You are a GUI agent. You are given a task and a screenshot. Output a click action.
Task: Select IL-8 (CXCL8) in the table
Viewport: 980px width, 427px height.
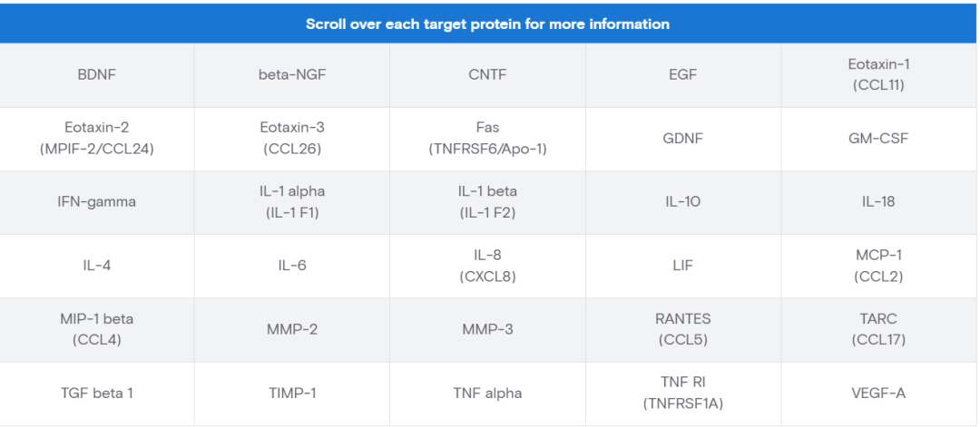(x=487, y=266)
